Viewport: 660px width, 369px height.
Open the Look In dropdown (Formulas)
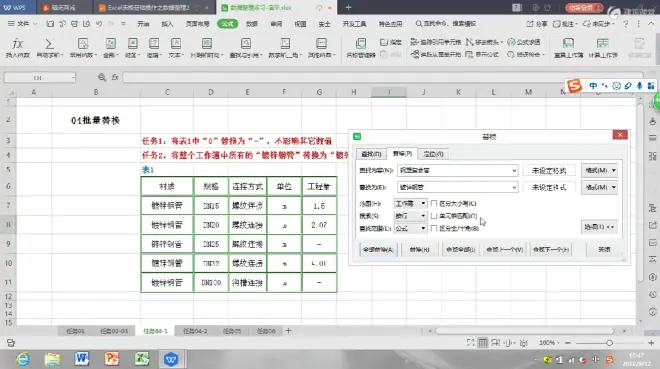(x=410, y=228)
